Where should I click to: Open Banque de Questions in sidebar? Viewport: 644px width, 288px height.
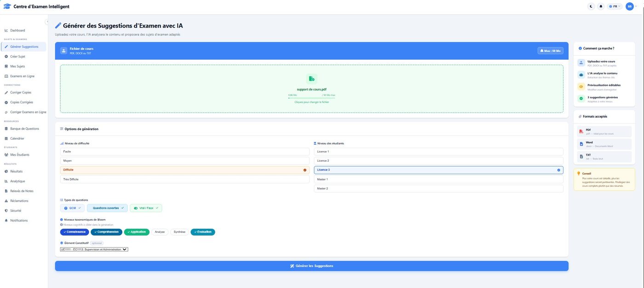coord(24,129)
